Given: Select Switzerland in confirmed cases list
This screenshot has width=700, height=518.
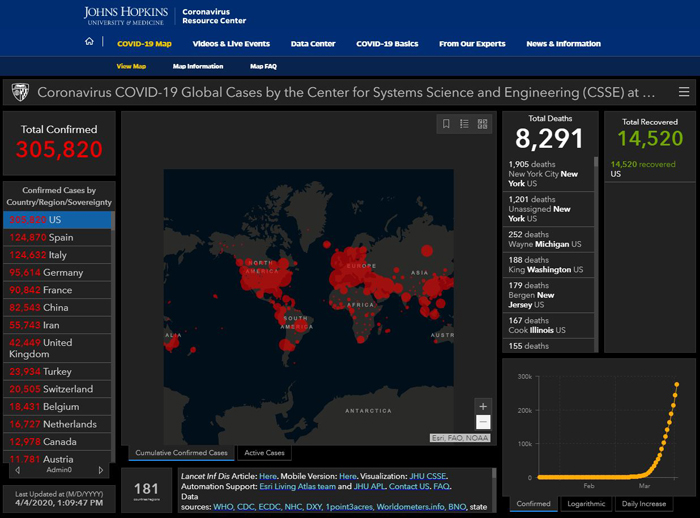Looking at the screenshot, I should click(x=57, y=389).
